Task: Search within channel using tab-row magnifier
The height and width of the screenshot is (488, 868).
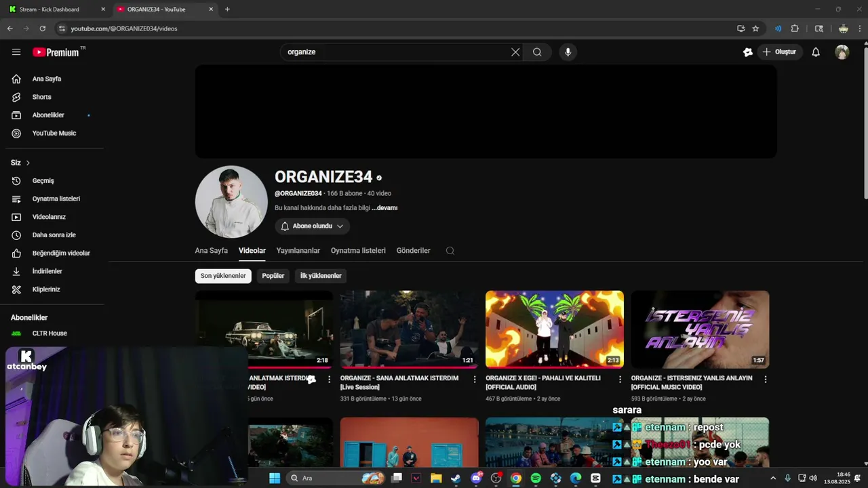Action: click(450, 251)
